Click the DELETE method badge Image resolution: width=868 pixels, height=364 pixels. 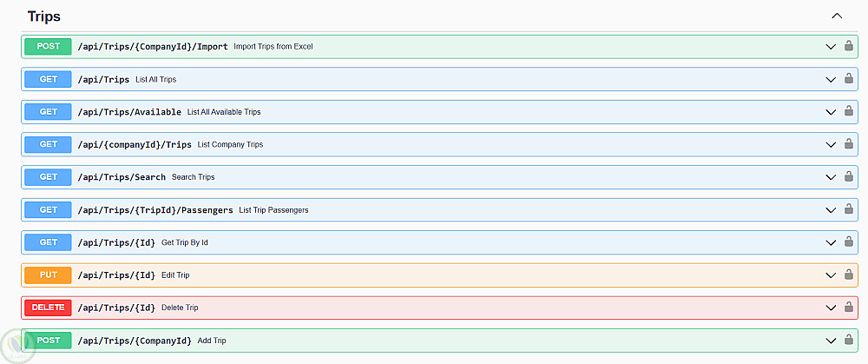pos(49,308)
